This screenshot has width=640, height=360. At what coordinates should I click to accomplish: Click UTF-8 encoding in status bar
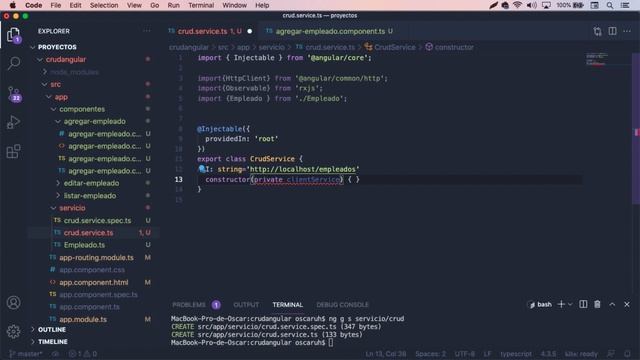464,354
